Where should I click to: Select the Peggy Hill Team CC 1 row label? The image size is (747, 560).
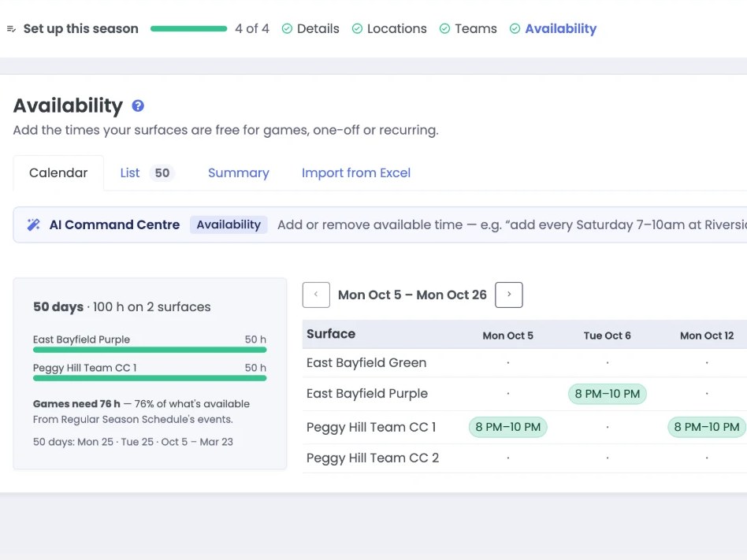[371, 427]
